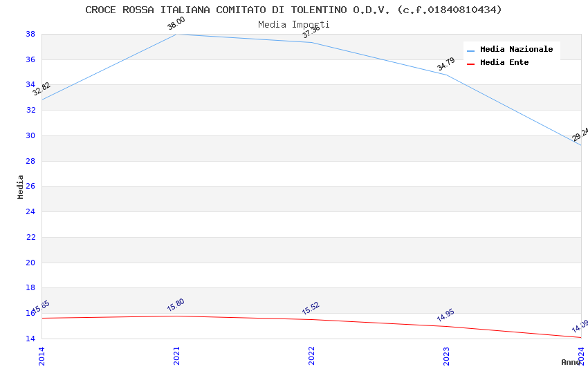Click the 15.80 data label
The width and height of the screenshot is (588, 380).
(176, 305)
